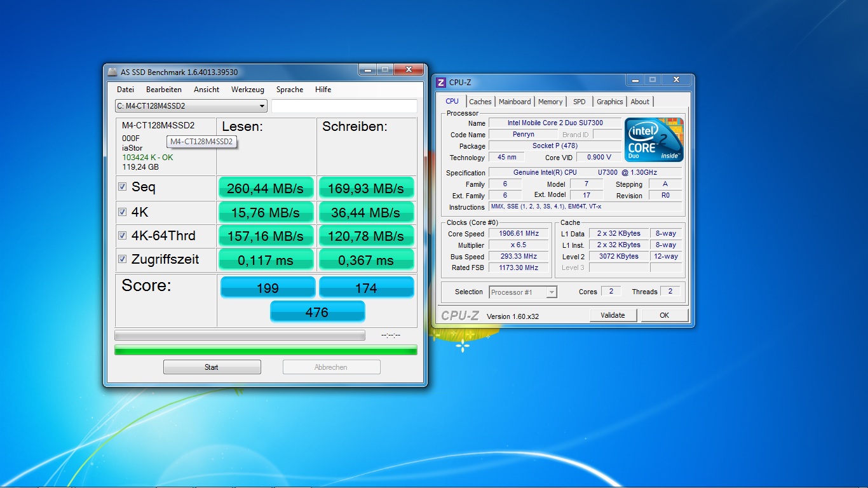Image resolution: width=868 pixels, height=488 pixels.
Task: Click the empty text field beside the drive dropdown
Action: 344,106
